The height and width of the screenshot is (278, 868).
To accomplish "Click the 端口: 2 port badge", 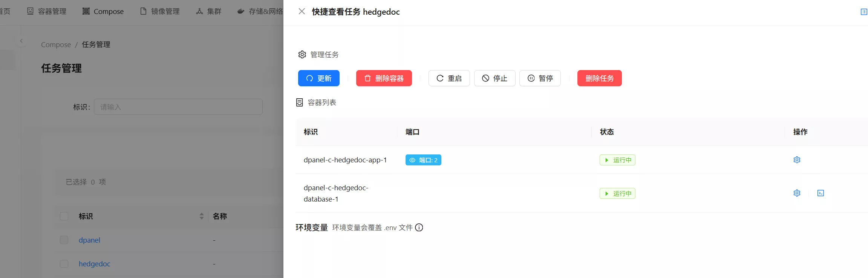I will pos(423,160).
